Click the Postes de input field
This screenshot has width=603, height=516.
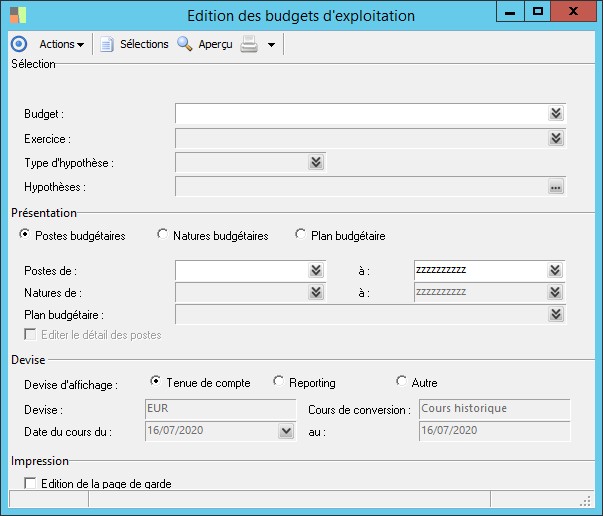pos(242,270)
